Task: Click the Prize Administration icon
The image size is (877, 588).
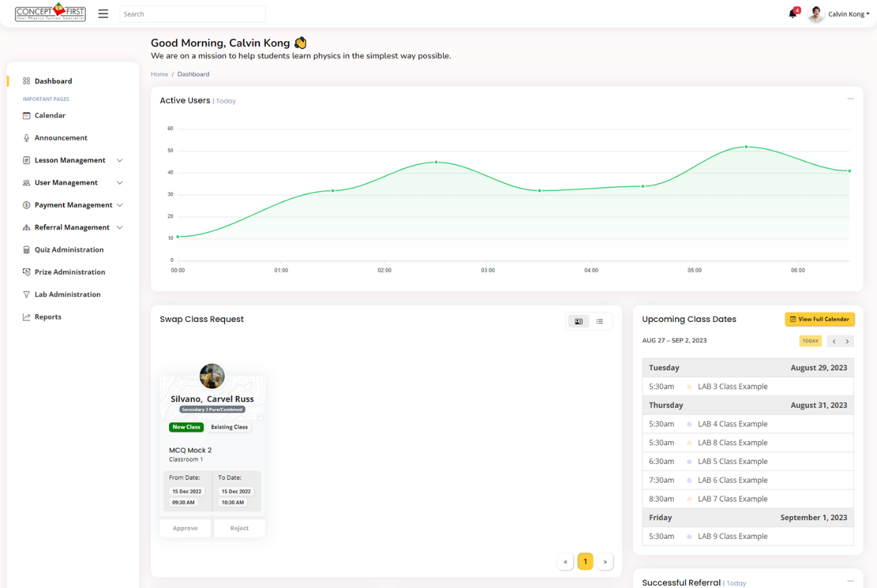Action: 26,272
